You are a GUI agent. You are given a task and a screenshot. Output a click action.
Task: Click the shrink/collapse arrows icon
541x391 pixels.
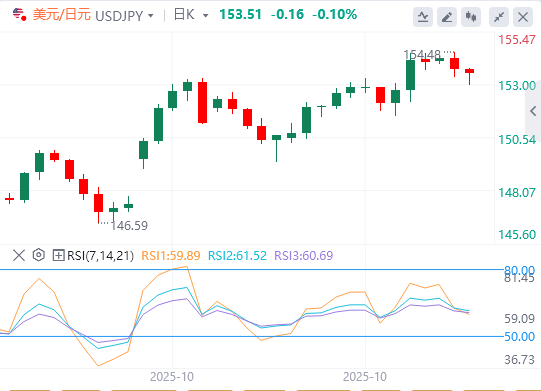tap(499, 17)
